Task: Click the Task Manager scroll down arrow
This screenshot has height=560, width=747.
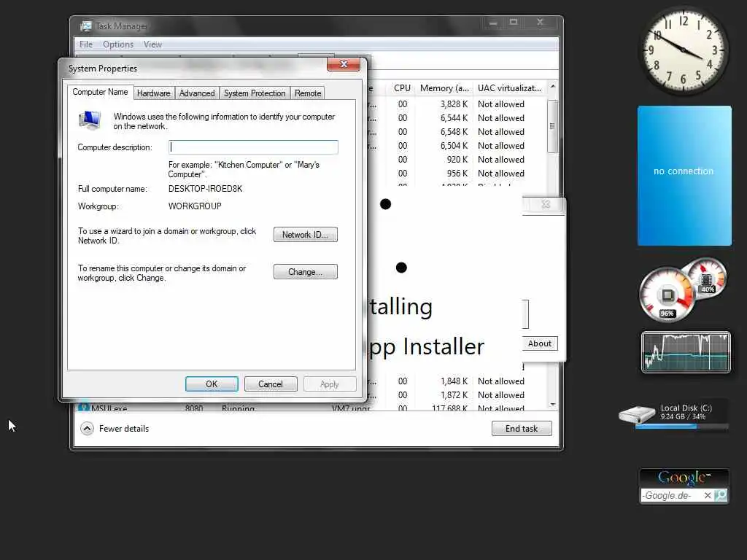Action: click(553, 405)
